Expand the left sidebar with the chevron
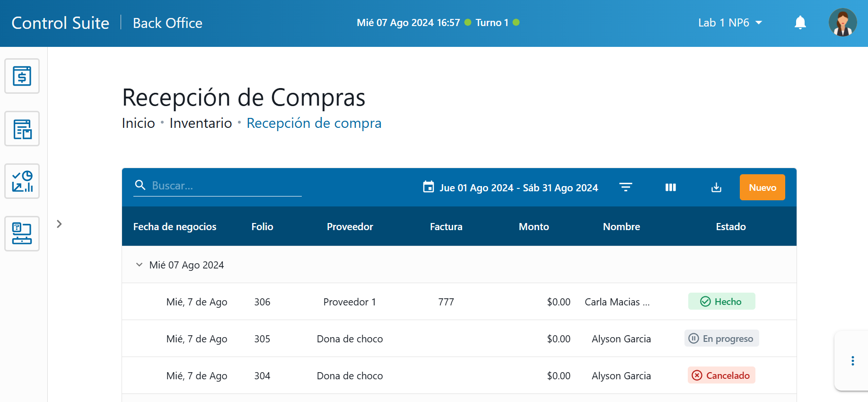This screenshot has width=868, height=402. point(59,224)
